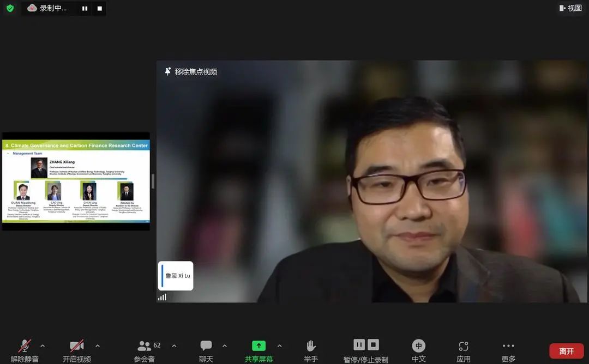Open the 参会者 participants panel
589x364 pixels.
click(145, 346)
